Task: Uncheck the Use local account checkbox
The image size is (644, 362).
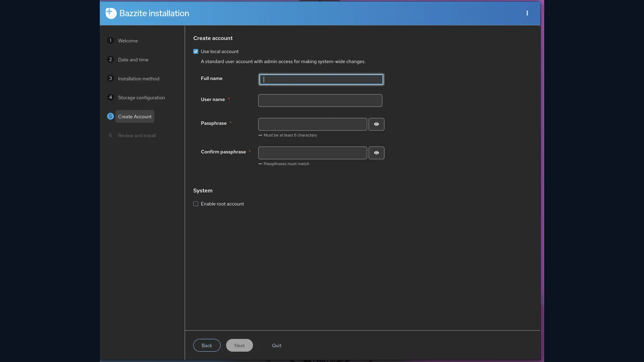Action: (x=196, y=51)
